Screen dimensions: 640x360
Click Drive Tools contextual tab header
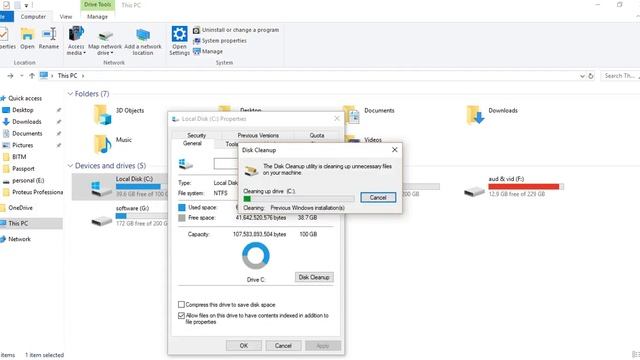point(98,5)
